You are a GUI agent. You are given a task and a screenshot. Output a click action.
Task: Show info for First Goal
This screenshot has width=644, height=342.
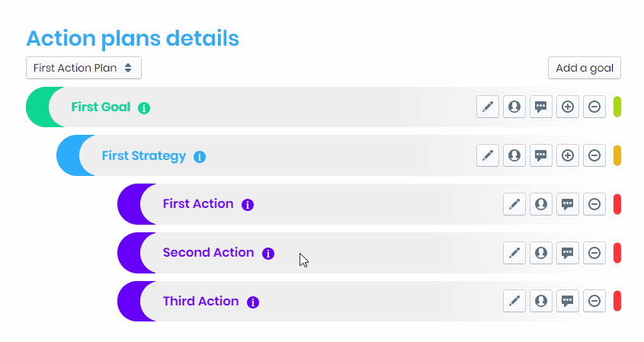144,107
